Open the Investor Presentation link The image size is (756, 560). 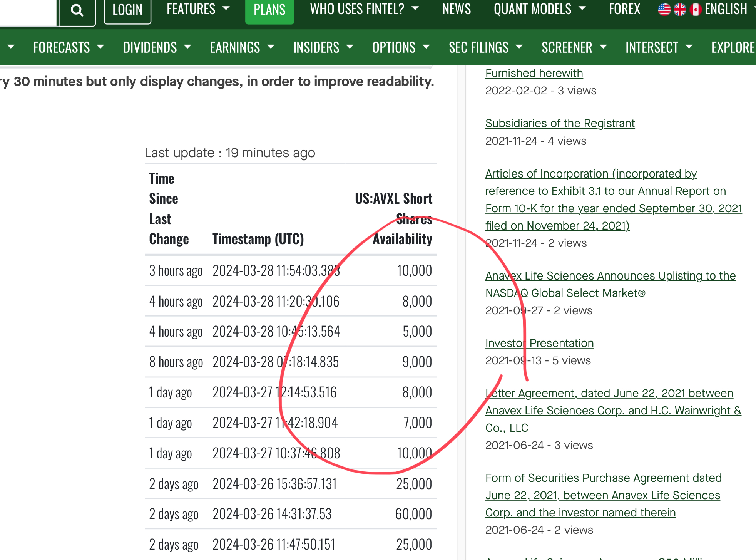pyautogui.click(x=539, y=343)
